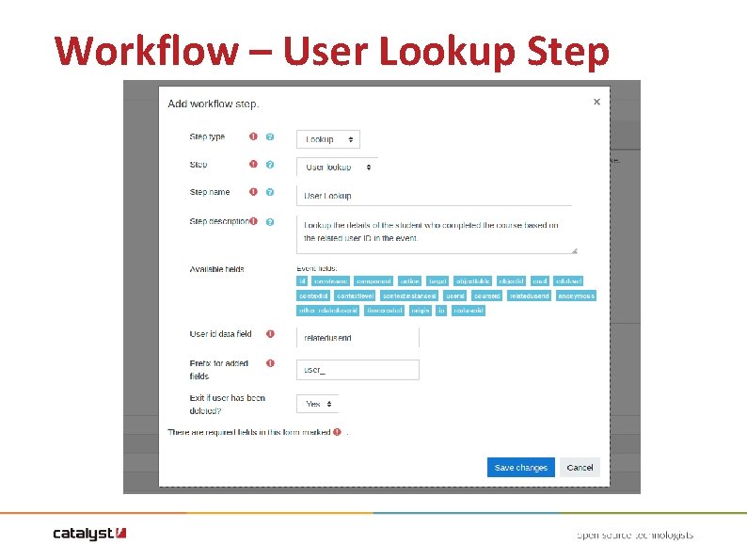
Task: Click required icon next to Step
Action: coord(253,165)
